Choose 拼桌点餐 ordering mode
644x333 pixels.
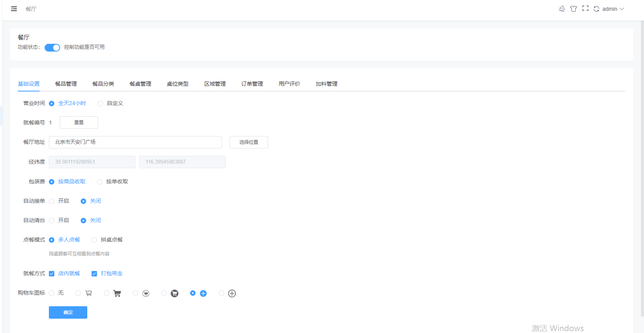107,240
